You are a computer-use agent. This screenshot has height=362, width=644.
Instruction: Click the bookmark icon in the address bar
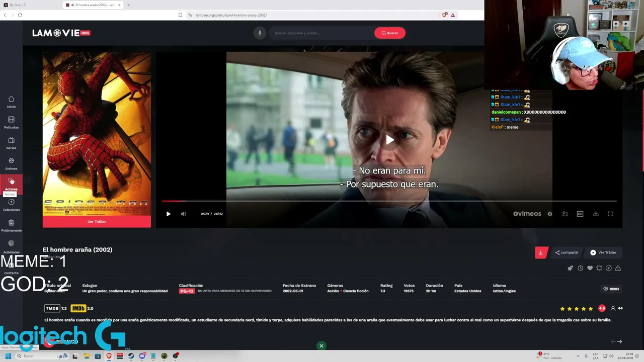pos(180,15)
